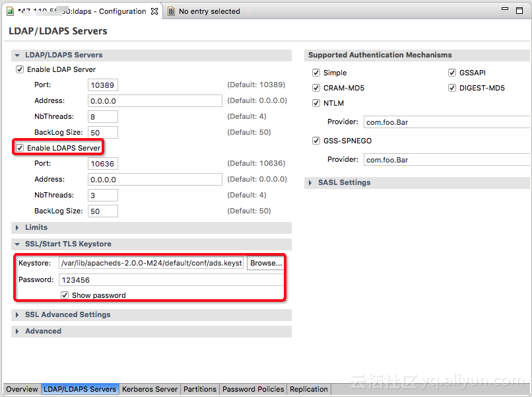Toggle the NTLM checkbox
The width and height of the screenshot is (532, 397).
316,103
